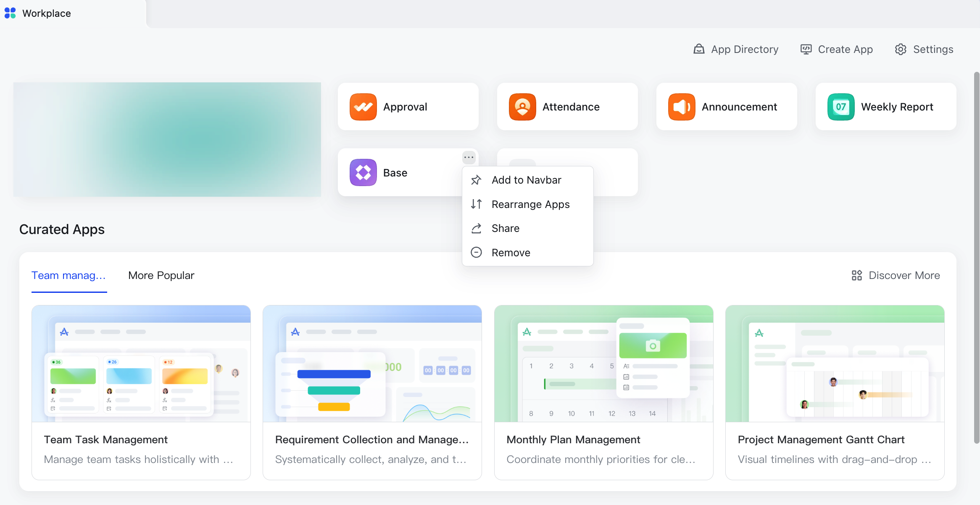Click the App Directory link
The height and width of the screenshot is (505, 980).
click(736, 49)
